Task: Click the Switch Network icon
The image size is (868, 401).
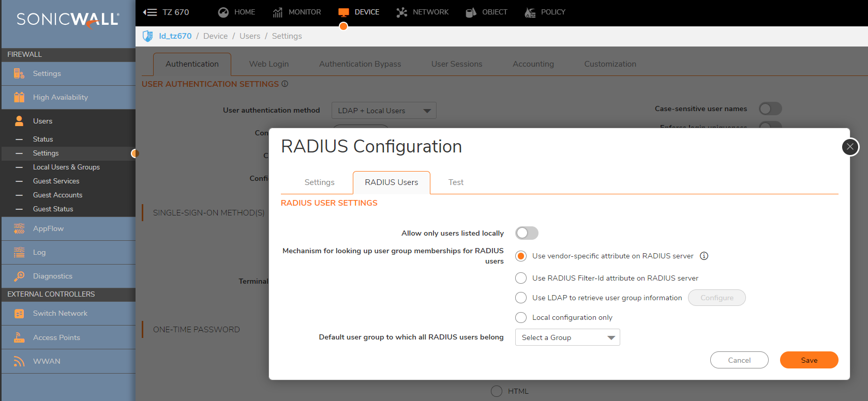Action: pos(19,314)
